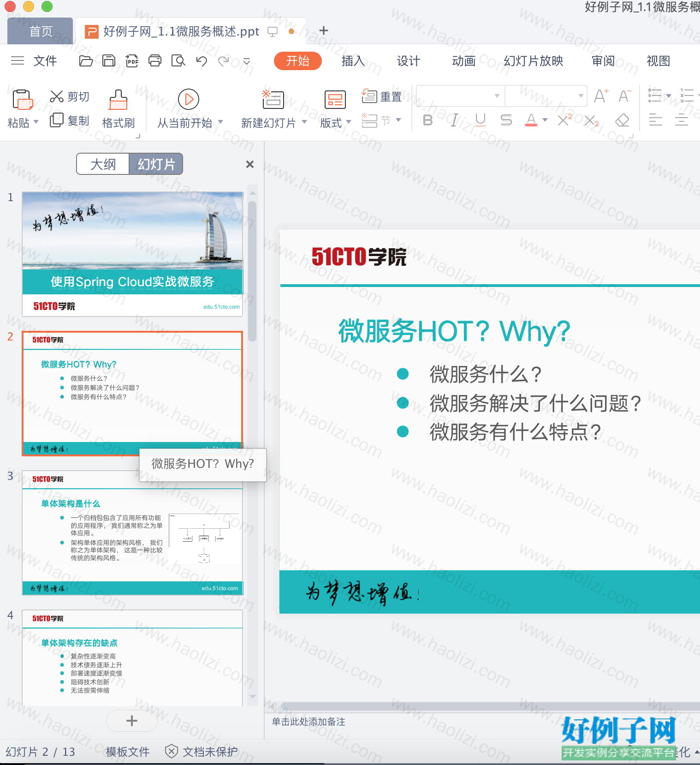The height and width of the screenshot is (765, 700).
Task: Click the presentation screen icon on tab
Action: 273,31
